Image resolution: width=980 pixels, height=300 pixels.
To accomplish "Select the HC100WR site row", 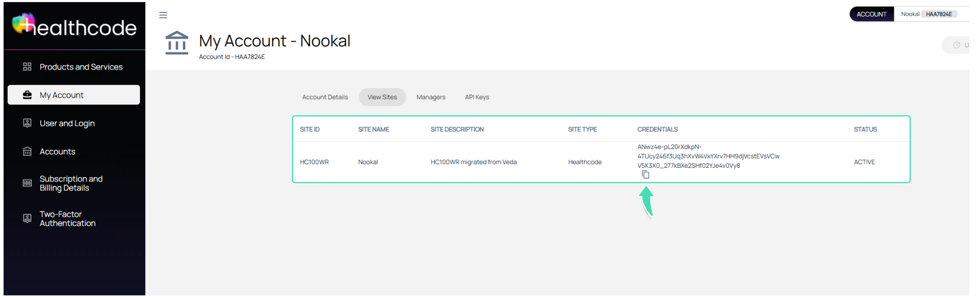I will [x=315, y=161].
